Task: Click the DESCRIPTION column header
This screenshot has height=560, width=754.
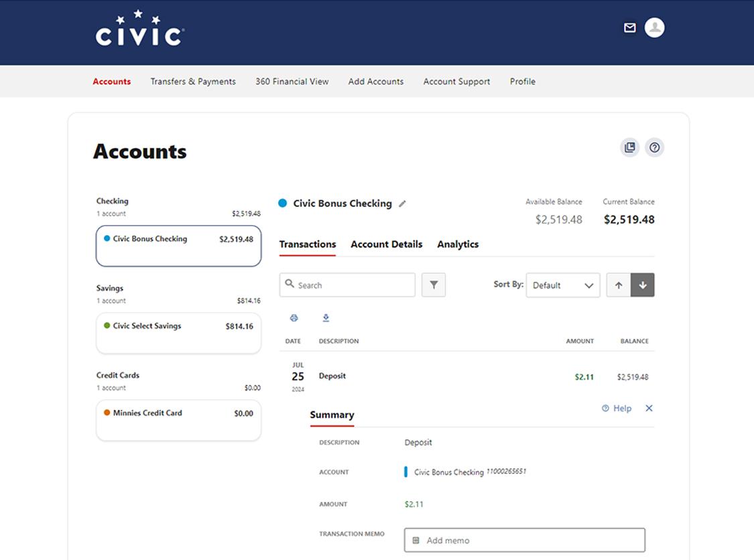Action: tap(338, 341)
